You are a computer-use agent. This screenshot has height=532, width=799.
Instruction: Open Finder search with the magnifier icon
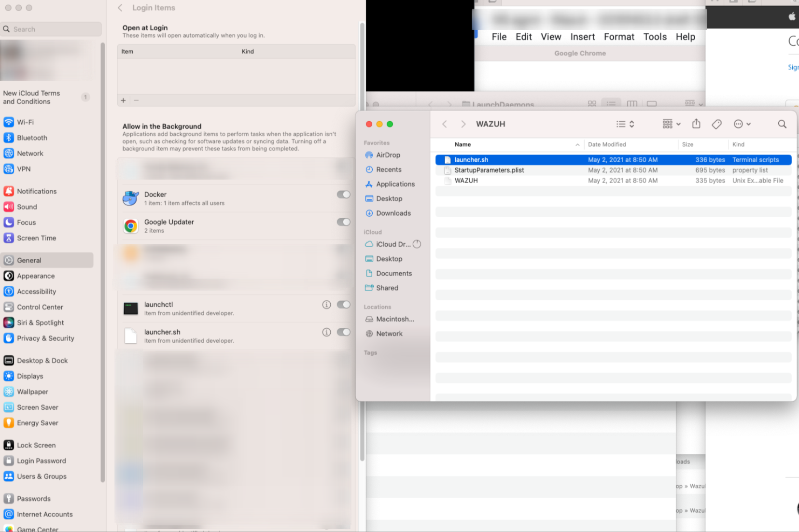(782, 124)
